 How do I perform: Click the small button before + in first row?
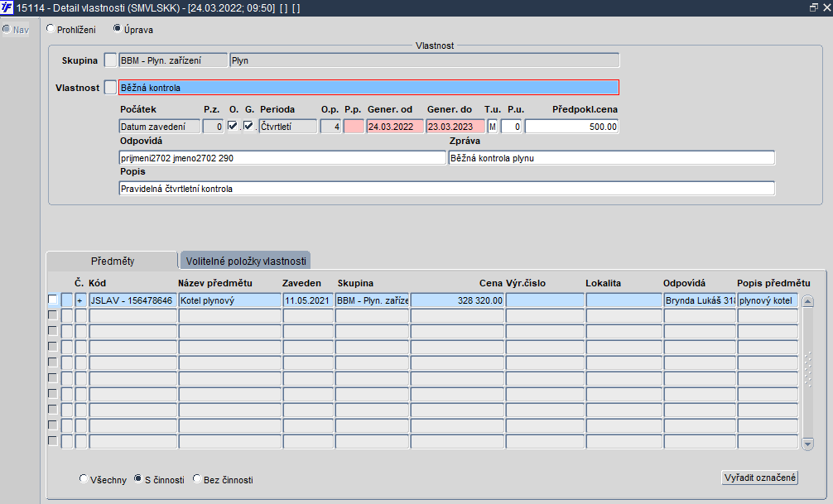pyautogui.click(x=67, y=300)
